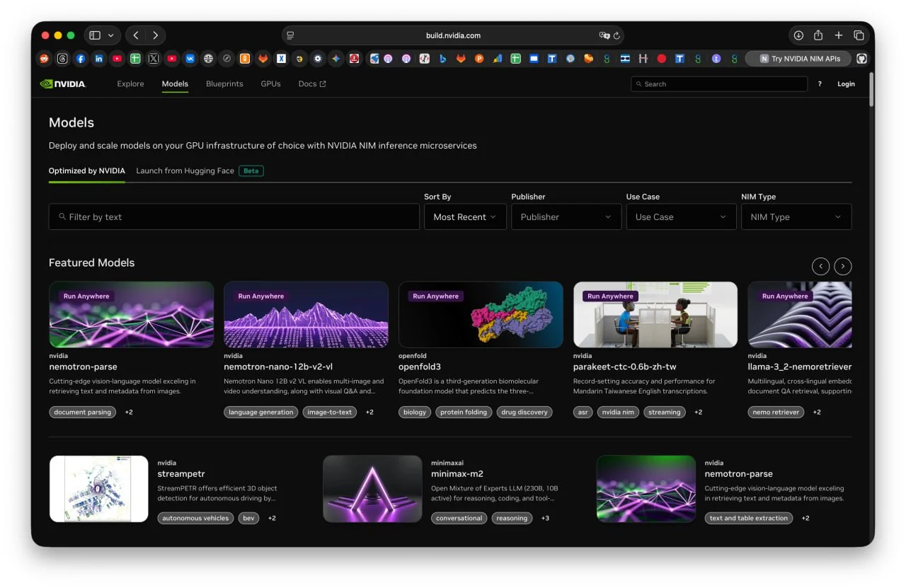Open the Blueprints navigation item
906x588 pixels.
224,83
